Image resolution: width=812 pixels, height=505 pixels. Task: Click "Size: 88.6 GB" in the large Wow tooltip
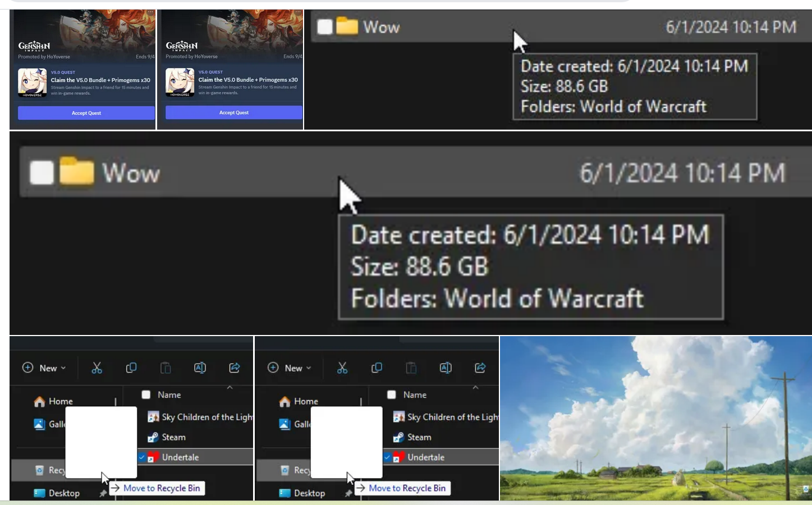pyautogui.click(x=419, y=267)
